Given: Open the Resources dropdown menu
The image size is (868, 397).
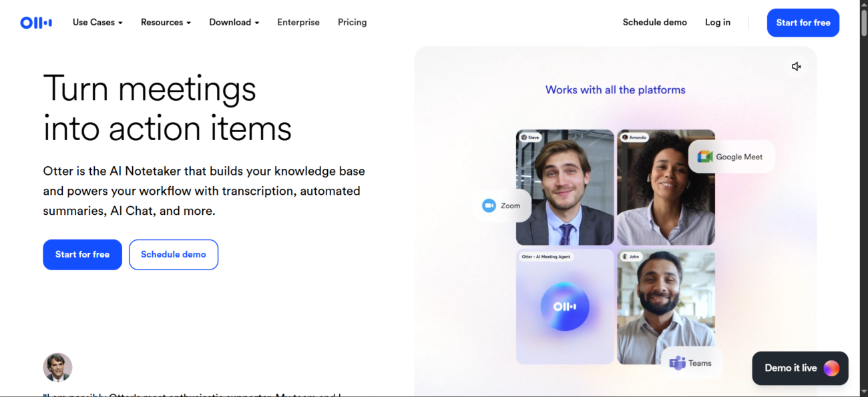Looking at the screenshot, I should pos(166,22).
